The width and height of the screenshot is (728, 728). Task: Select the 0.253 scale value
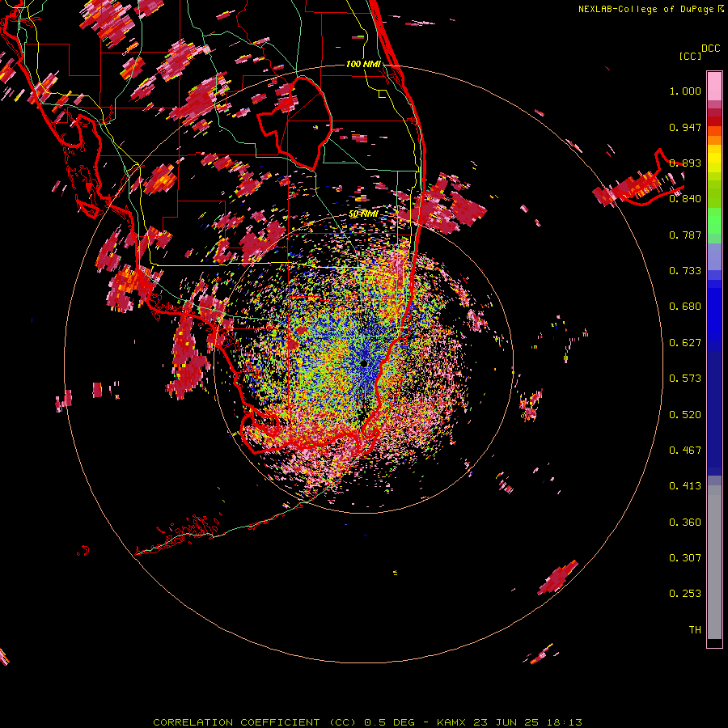(685, 594)
